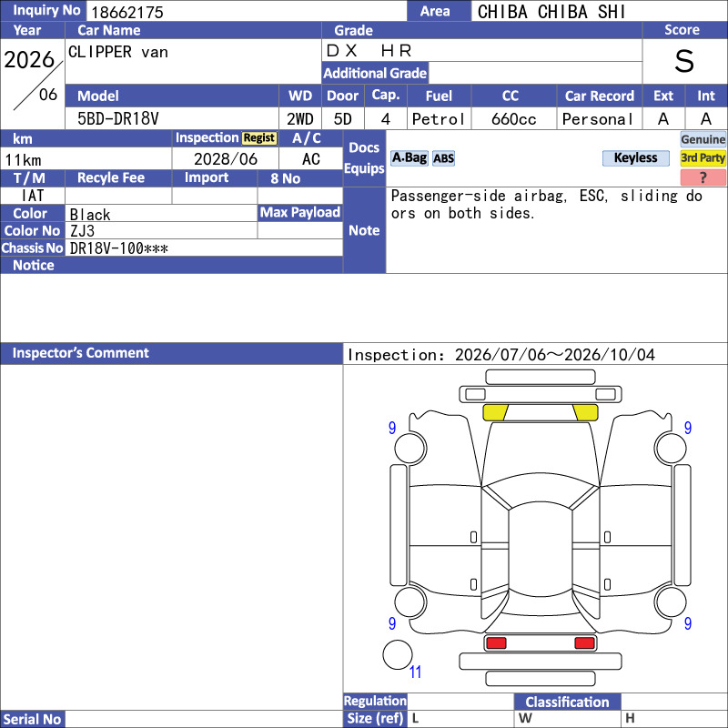The height and width of the screenshot is (728, 728).
Task: Click the Score value S
Action: (684, 61)
